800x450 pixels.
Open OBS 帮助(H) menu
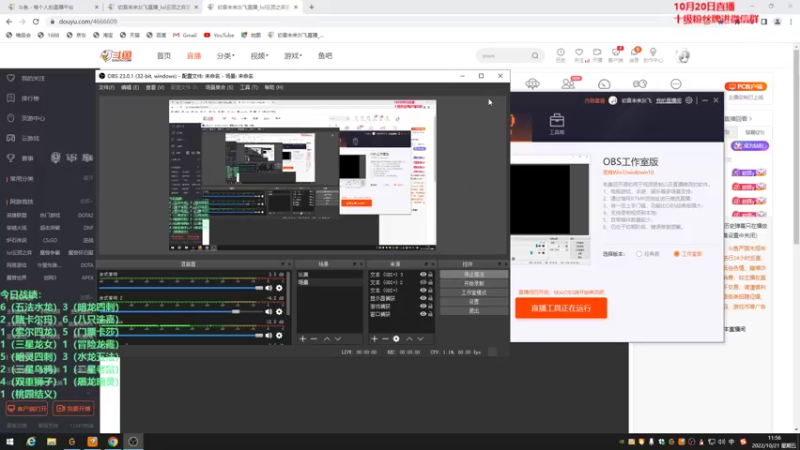point(273,88)
